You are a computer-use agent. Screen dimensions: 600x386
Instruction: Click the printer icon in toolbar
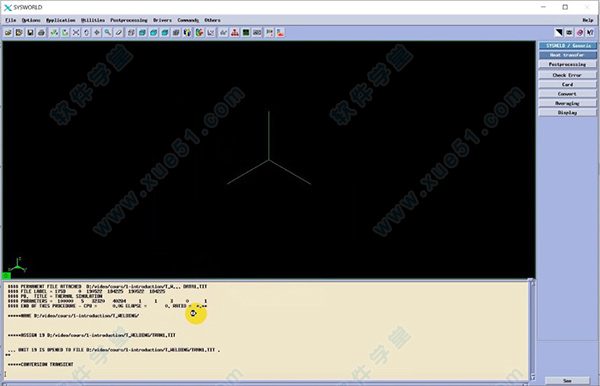point(41,33)
